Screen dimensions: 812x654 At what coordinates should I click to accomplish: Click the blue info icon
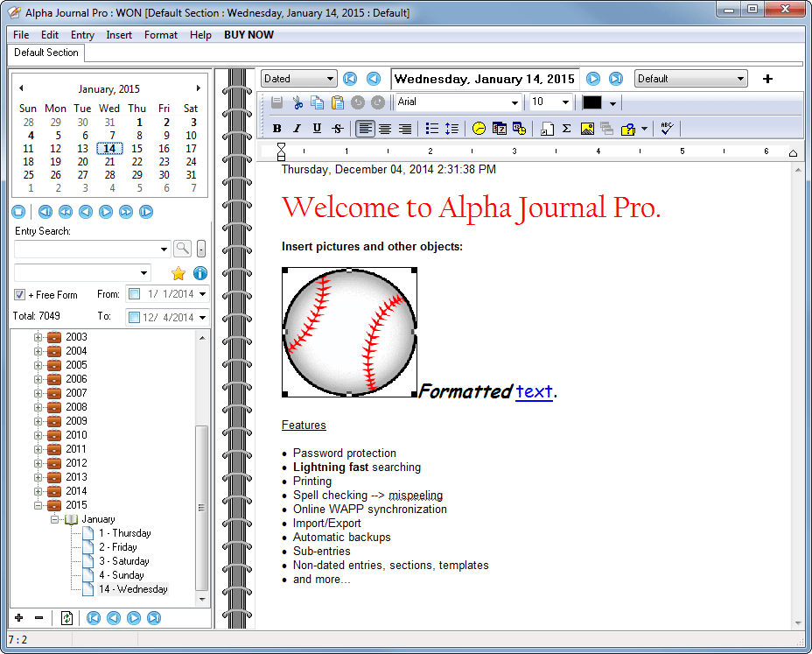(x=200, y=273)
